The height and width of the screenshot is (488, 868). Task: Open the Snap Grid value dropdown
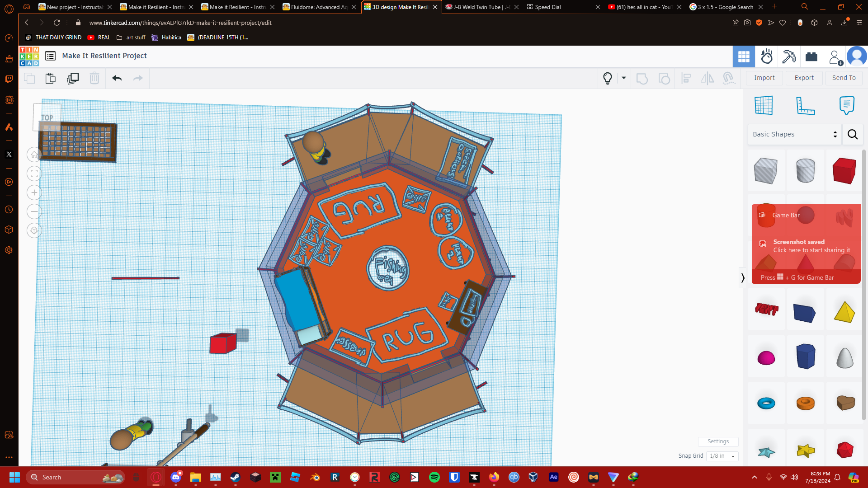pos(722,456)
